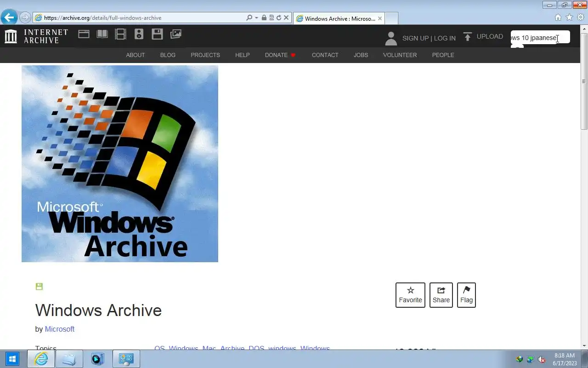Close the Windows Archive tab

(x=380, y=18)
